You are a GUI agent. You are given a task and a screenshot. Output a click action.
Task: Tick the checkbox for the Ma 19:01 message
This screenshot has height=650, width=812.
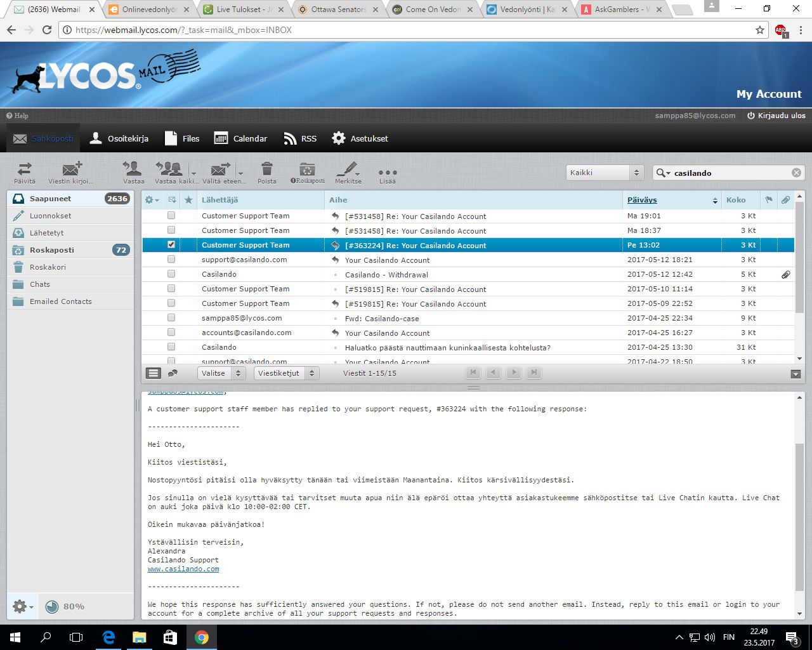pyautogui.click(x=171, y=216)
